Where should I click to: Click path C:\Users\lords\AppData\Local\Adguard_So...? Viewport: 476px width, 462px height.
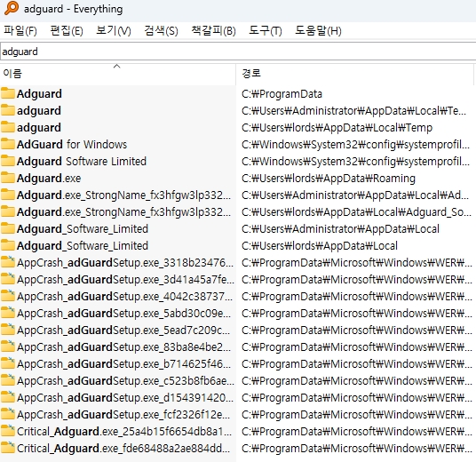(356, 212)
